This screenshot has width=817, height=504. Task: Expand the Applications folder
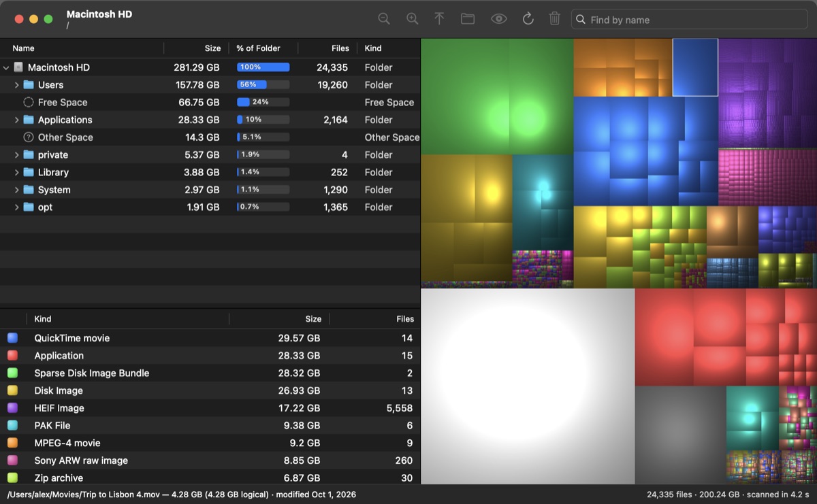pos(17,120)
